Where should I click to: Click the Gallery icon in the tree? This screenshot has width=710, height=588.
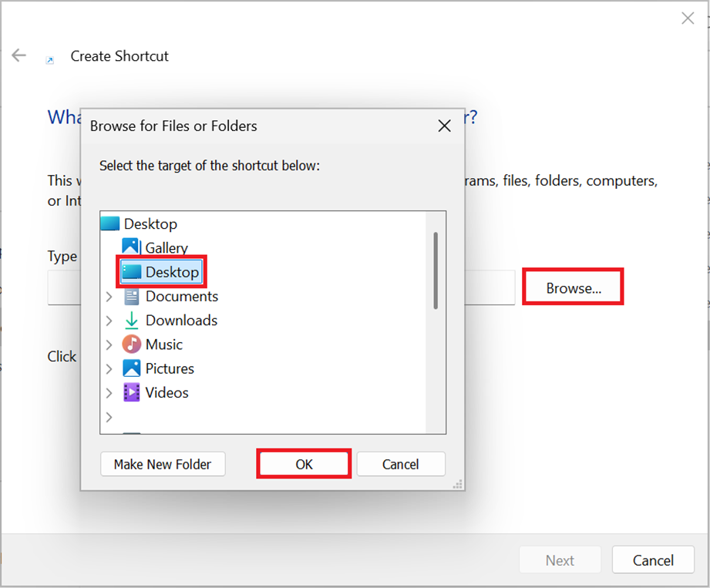point(130,247)
